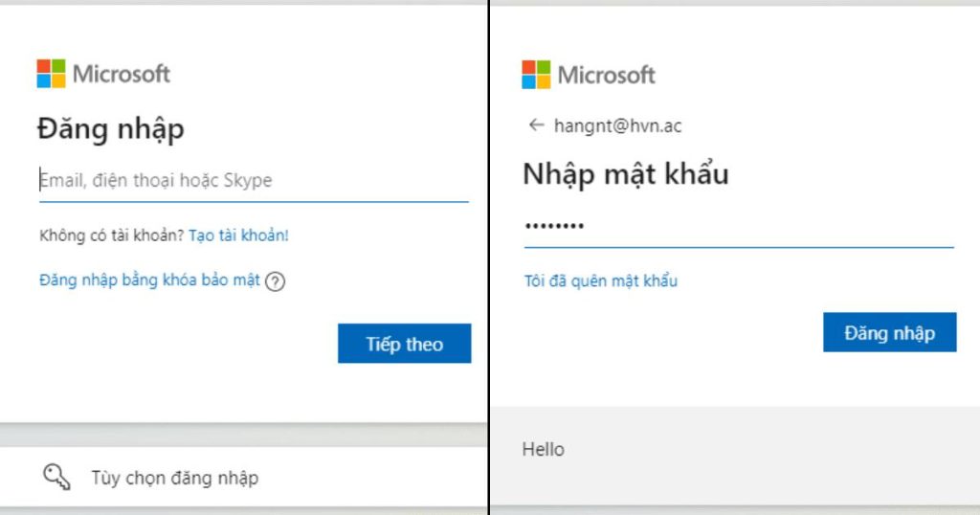Image resolution: width=980 pixels, height=515 pixels.
Task: Click the Microsoft logo on the password panel
Action: tap(536, 75)
